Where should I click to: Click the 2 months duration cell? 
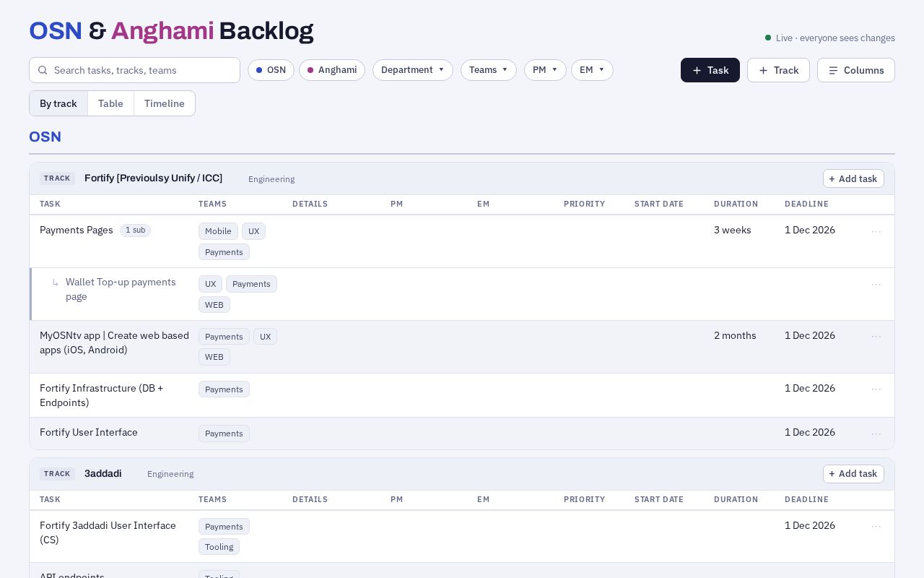click(x=735, y=335)
